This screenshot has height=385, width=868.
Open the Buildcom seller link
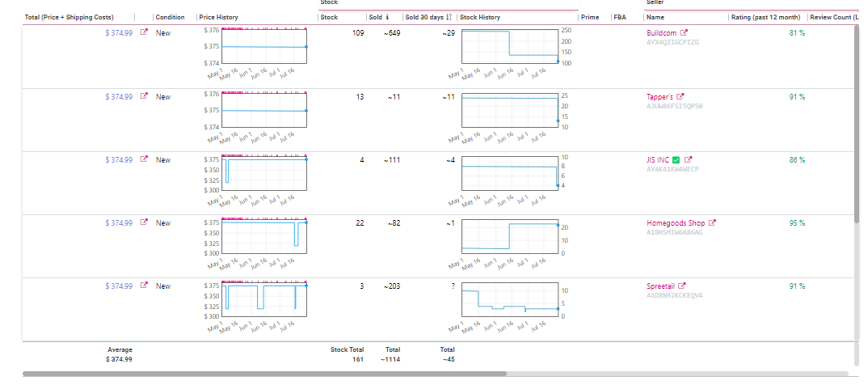point(662,32)
